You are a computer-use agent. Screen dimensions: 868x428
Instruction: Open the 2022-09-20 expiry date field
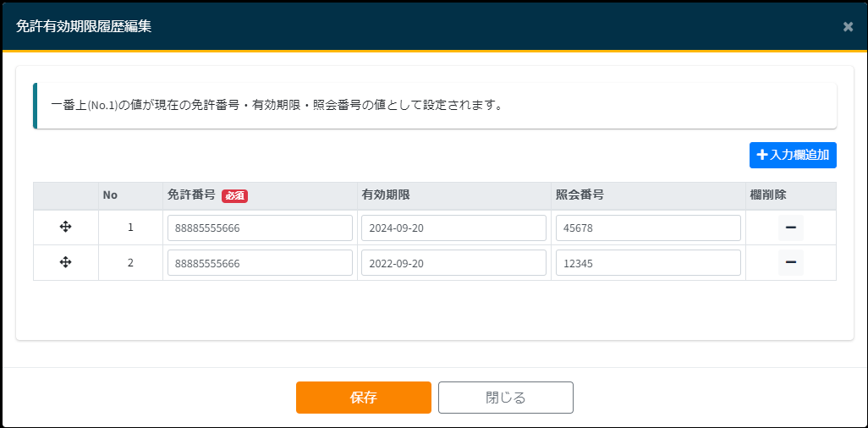453,263
